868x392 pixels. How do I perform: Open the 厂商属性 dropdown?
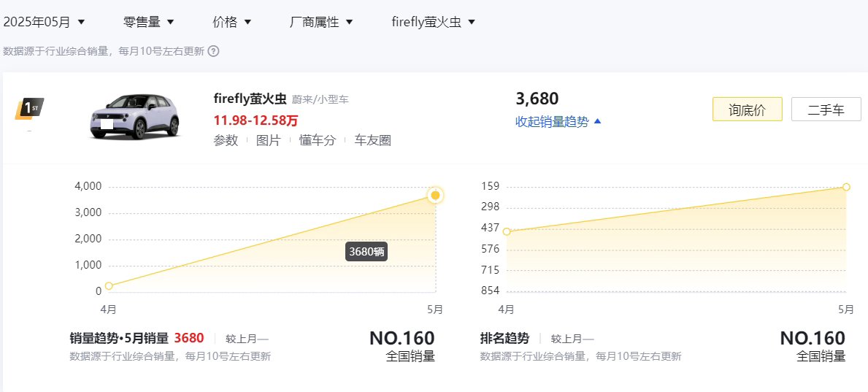tap(322, 22)
